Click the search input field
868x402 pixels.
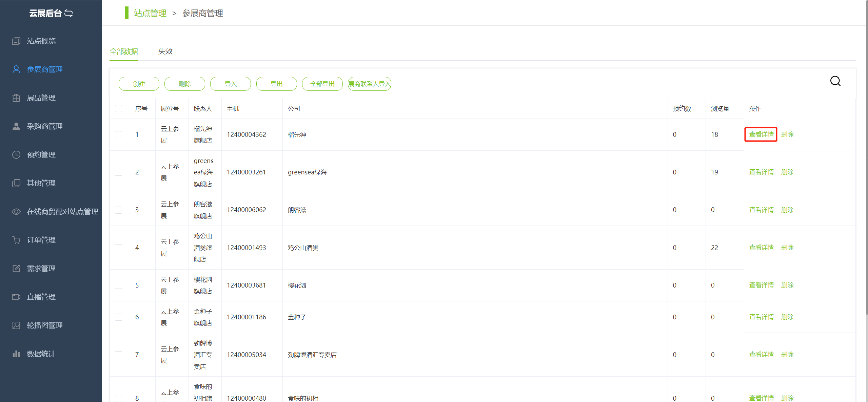tap(779, 84)
